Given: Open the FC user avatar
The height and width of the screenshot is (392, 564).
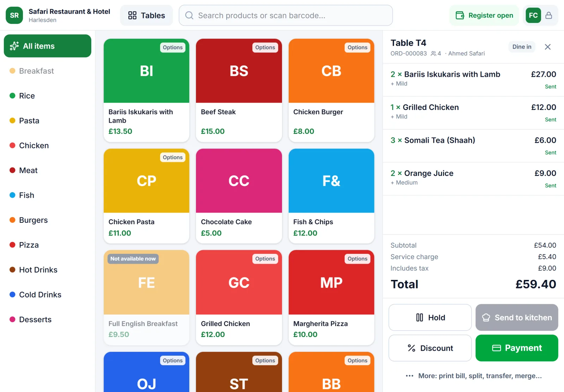Looking at the screenshot, I should coord(533,16).
